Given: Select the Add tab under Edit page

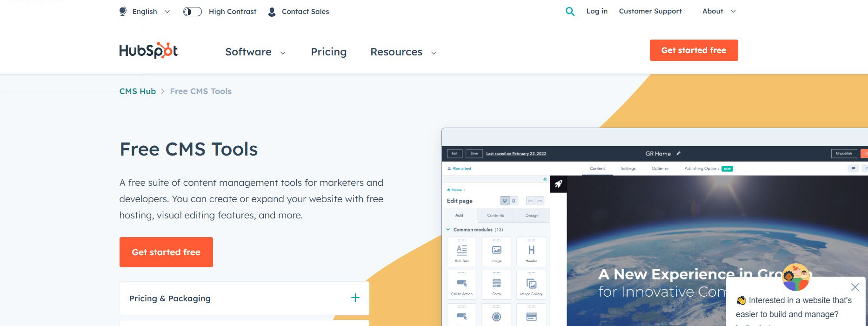Looking at the screenshot, I should pos(459,215).
